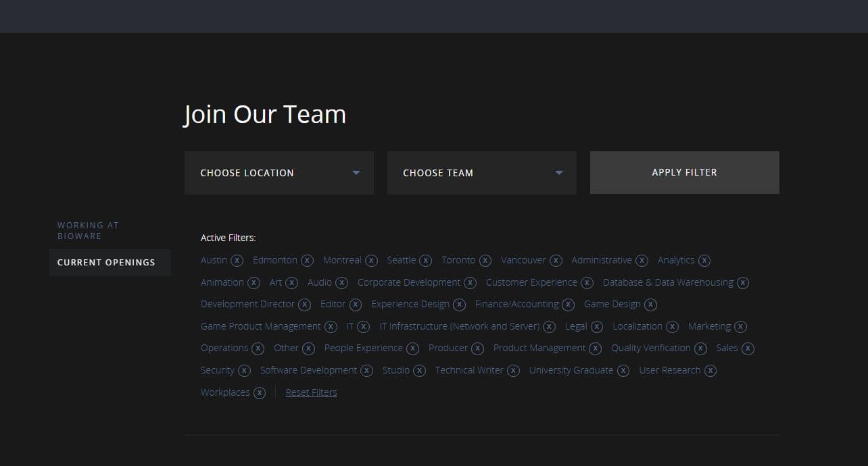Remove the University Graduate filter x icon
Screen dimensions: 868x466
(x=623, y=371)
